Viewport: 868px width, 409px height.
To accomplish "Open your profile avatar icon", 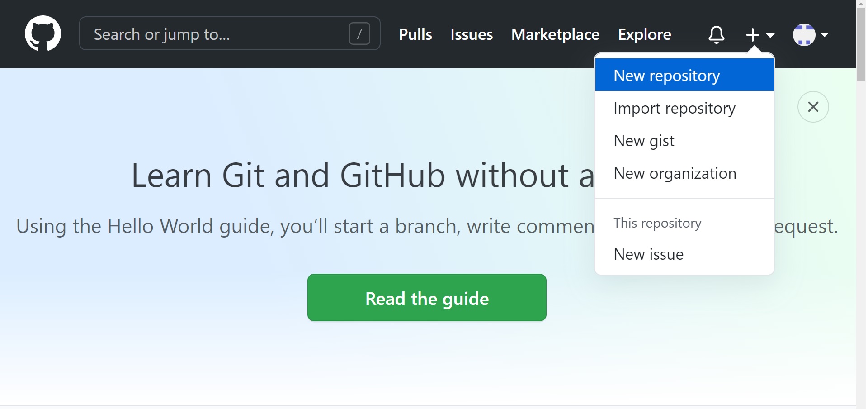I will point(805,34).
